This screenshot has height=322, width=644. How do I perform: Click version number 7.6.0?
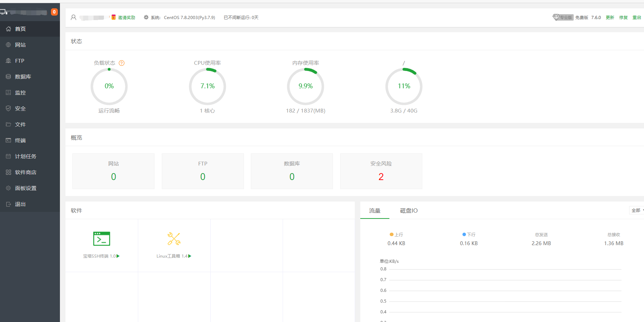tap(596, 18)
